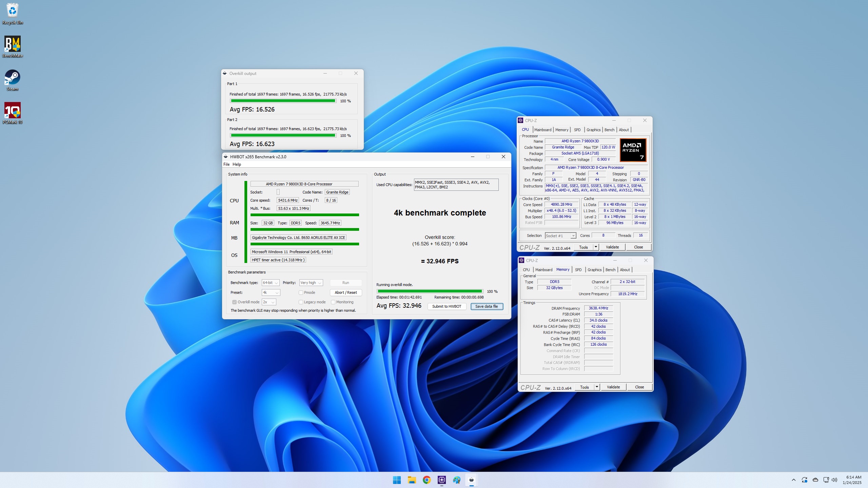Show hidden system tray icons

(793, 480)
